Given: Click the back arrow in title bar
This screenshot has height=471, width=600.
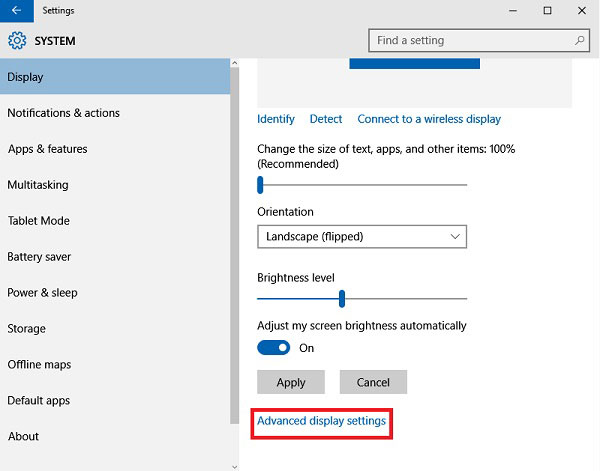Looking at the screenshot, I should tap(17, 11).
